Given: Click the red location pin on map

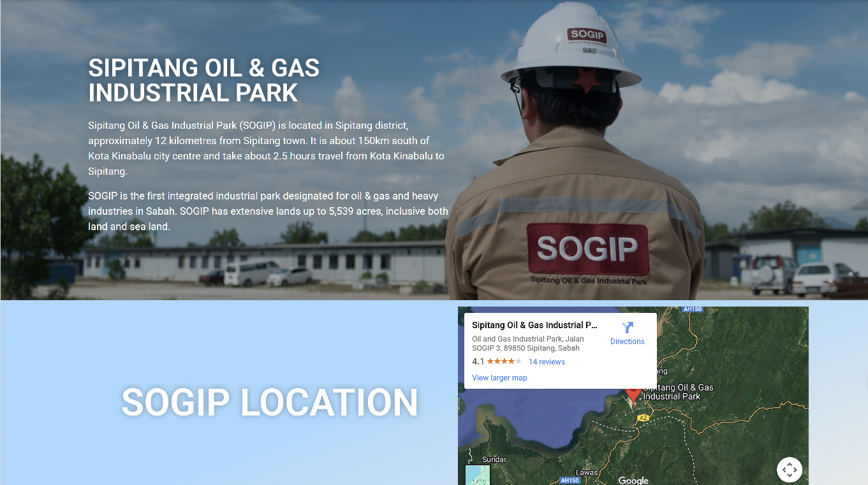Looking at the screenshot, I should [x=633, y=395].
